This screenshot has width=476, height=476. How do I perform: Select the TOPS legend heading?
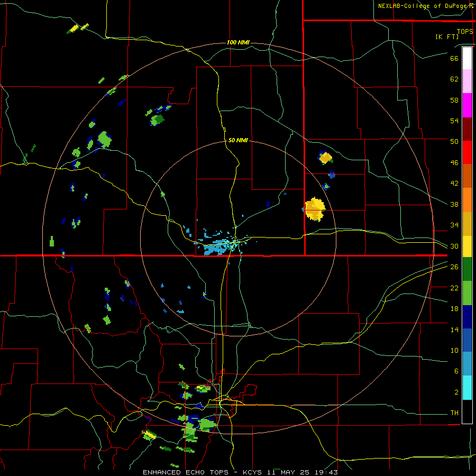click(465, 31)
